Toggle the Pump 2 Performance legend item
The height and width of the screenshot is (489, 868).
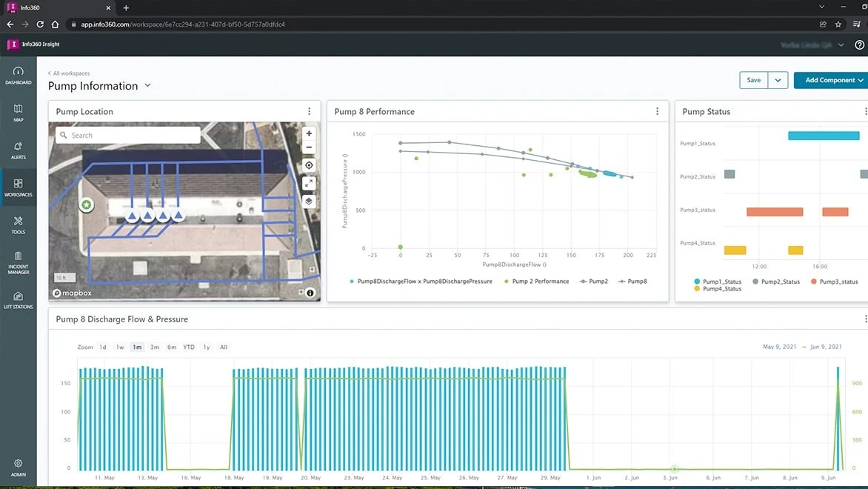point(539,282)
